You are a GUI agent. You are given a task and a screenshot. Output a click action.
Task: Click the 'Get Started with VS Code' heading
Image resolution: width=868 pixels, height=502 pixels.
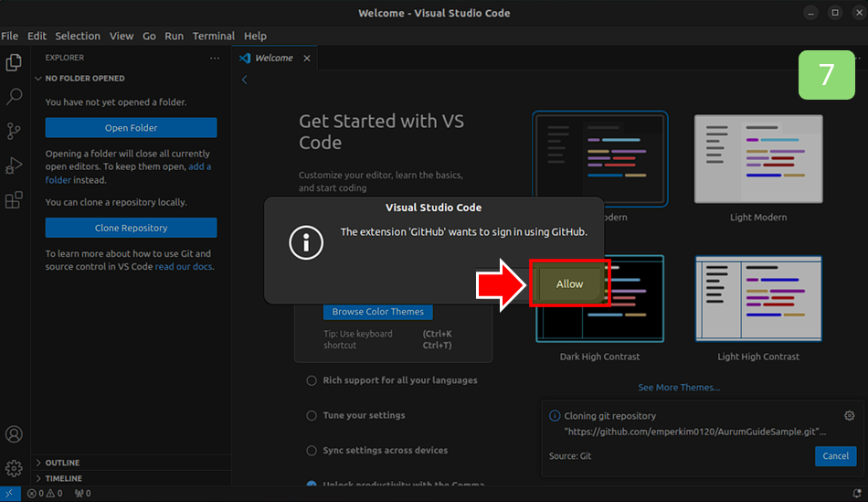point(381,132)
